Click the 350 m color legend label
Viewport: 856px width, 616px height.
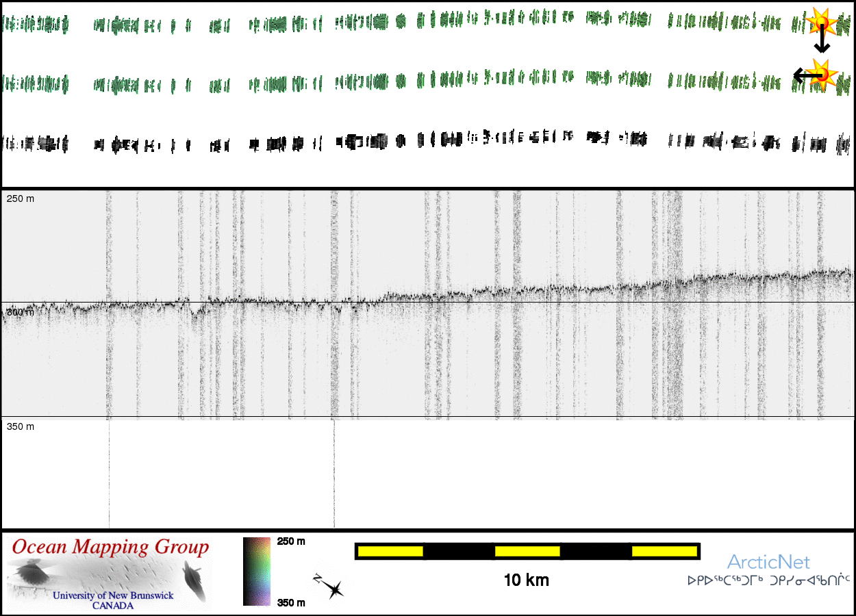(x=290, y=602)
